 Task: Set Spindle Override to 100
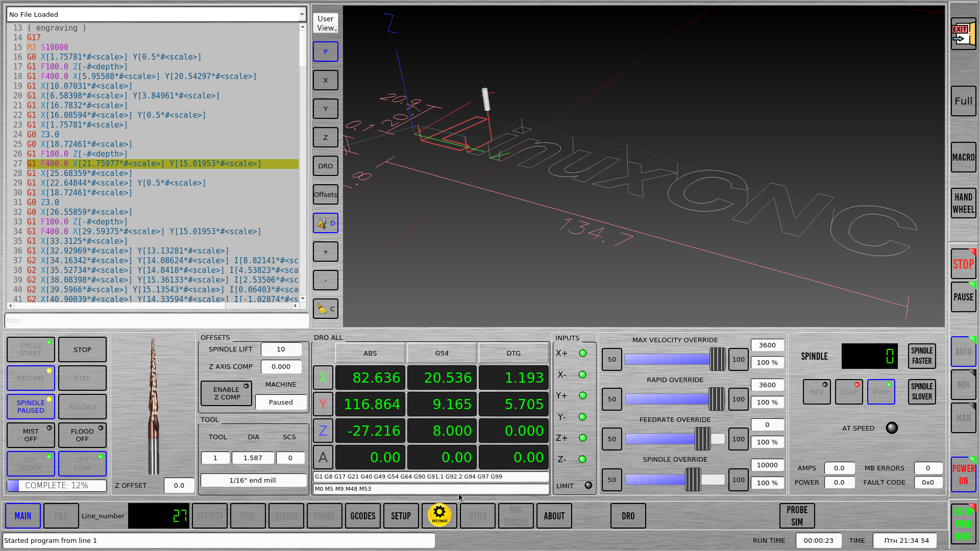click(738, 480)
